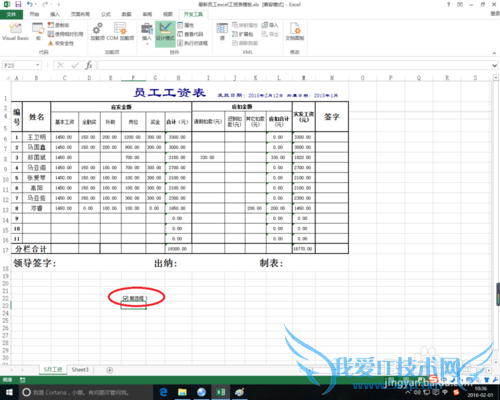Switch to the Data (数据) tab
This screenshot has width=500, height=400.
point(127,14)
